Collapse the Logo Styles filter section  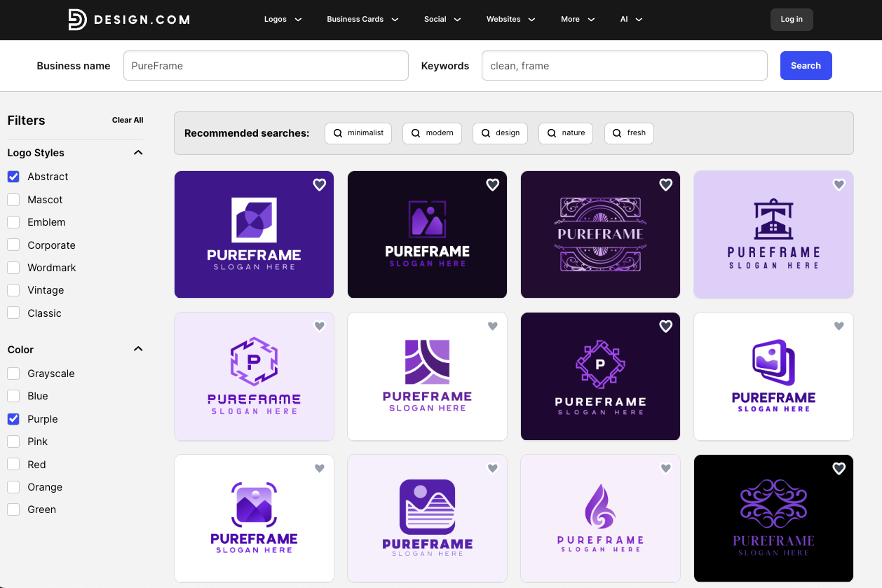pyautogui.click(x=138, y=153)
